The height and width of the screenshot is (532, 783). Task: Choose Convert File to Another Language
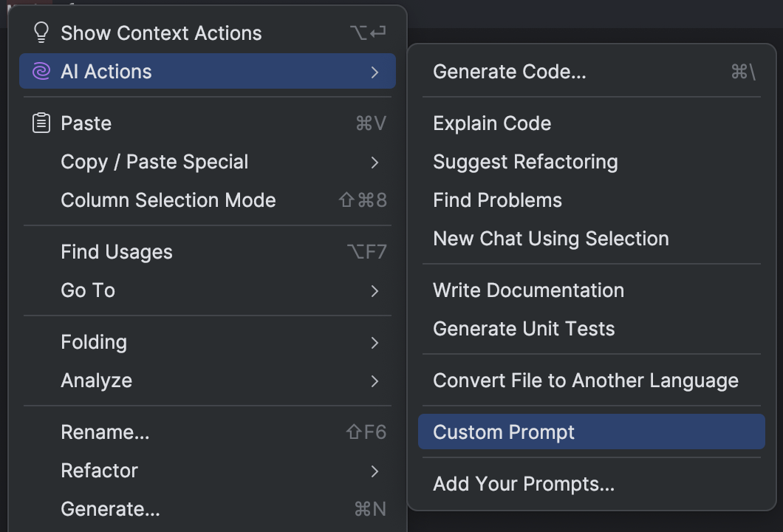[x=585, y=381]
